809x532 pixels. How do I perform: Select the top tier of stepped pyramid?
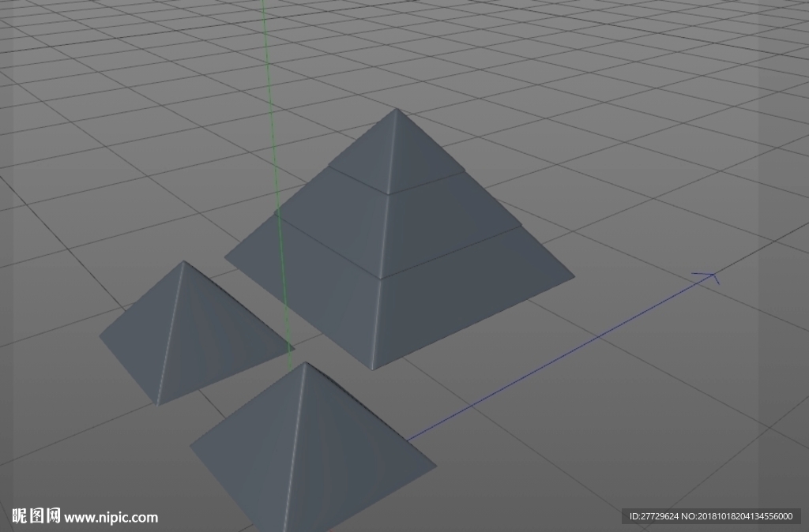click(x=395, y=153)
